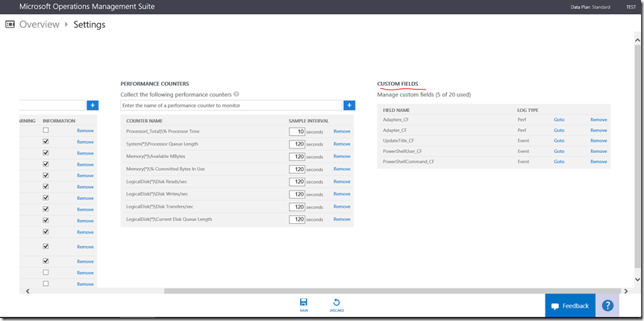
Task: Open the Feedback chat button
Action: click(x=570, y=305)
